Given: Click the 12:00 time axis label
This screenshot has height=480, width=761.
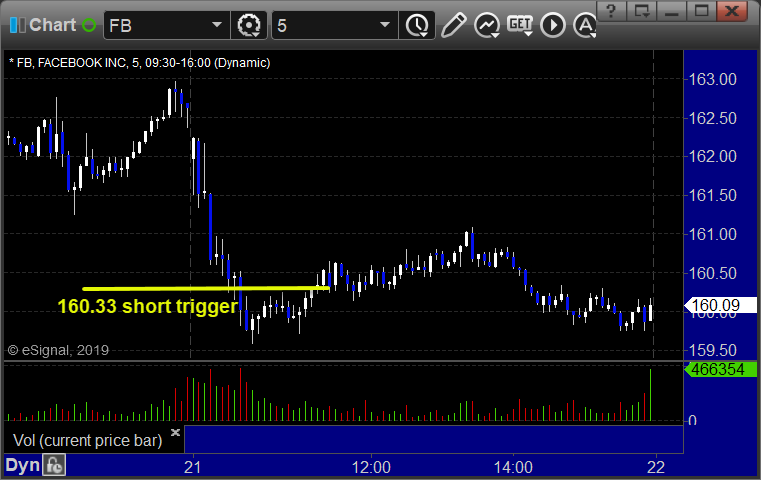Looking at the screenshot, I should click(371, 467).
